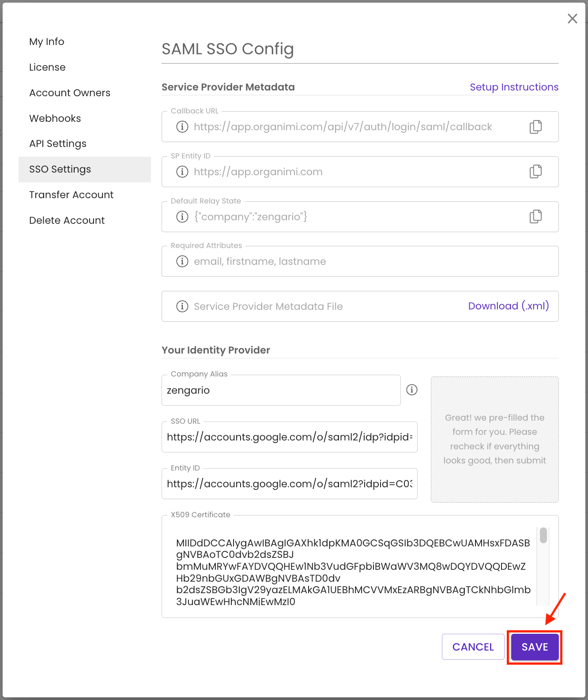Select SSO Settings in the sidebar
The image size is (588, 700).
[x=60, y=169]
